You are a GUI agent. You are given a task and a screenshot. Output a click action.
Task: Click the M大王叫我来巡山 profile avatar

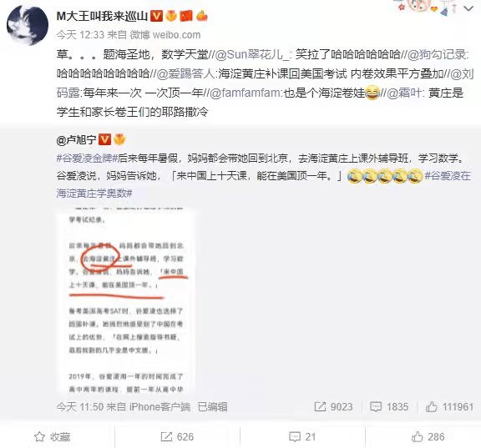28,26
